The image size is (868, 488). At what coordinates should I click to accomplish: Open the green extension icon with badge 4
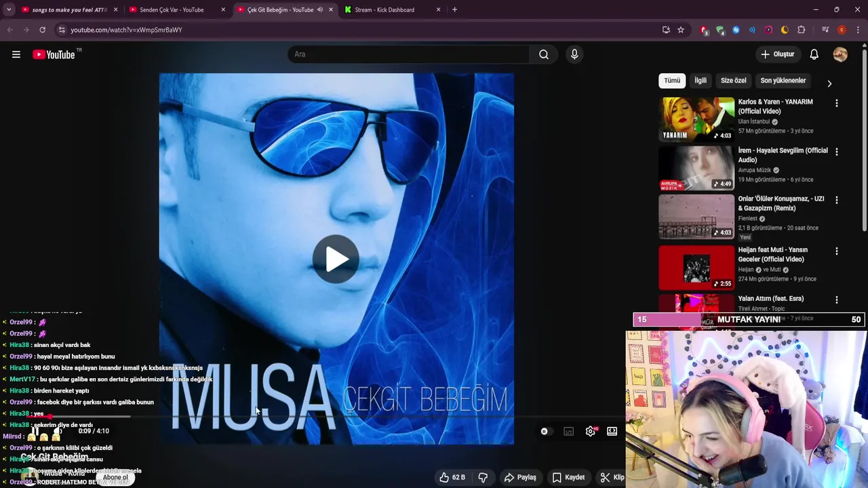(720, 30)
